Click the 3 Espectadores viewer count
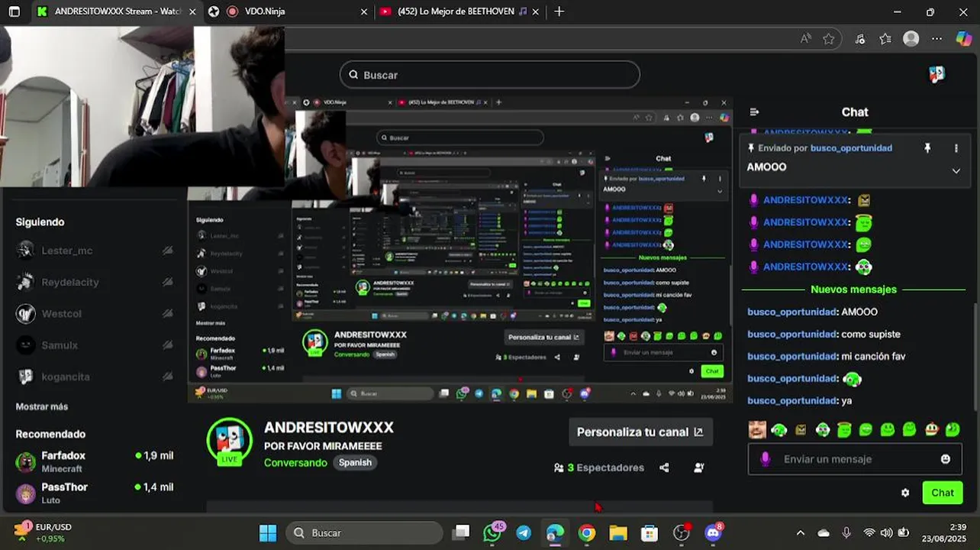 [599, 467]
